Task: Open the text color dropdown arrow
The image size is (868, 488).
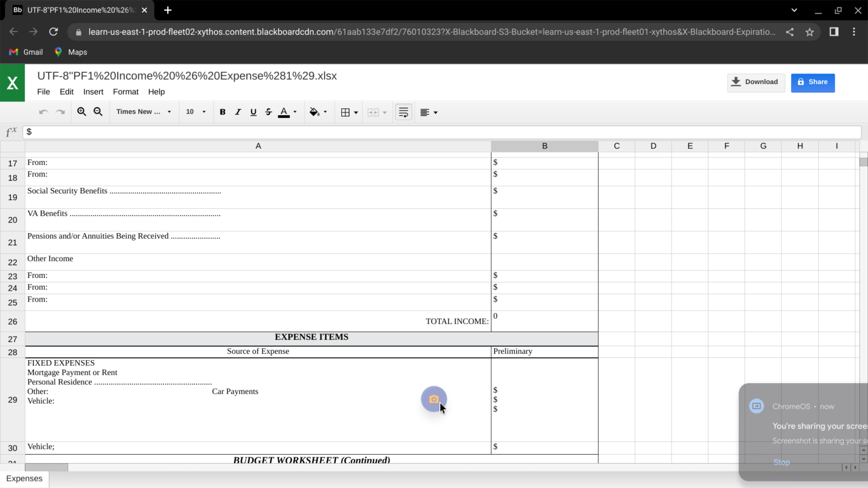Action: tap(295, 112)
